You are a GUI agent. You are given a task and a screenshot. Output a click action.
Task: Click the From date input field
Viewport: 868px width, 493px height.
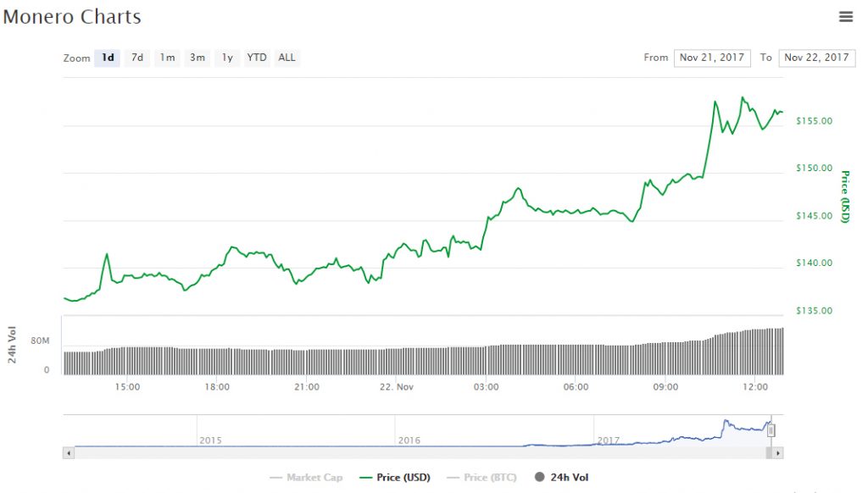click(x=711, y=58)
